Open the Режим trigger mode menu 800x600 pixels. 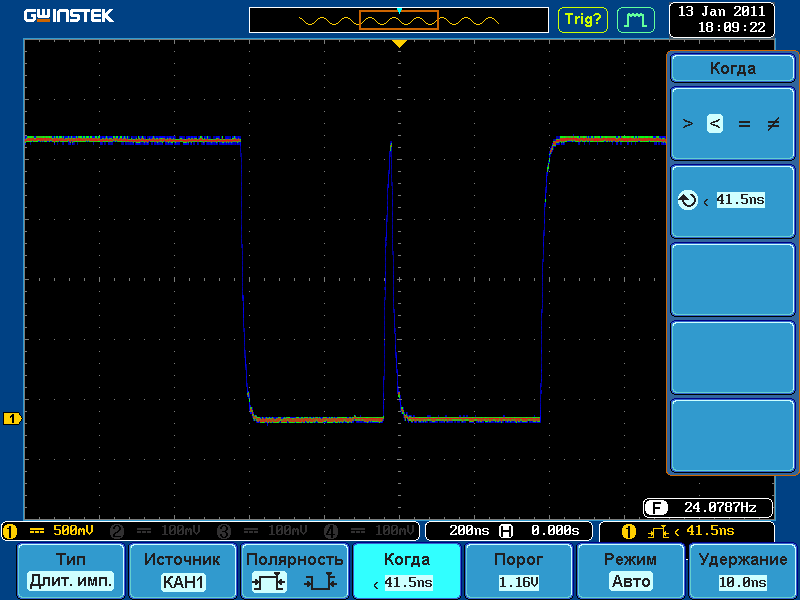pyautogui.click(x=630, y=570)
